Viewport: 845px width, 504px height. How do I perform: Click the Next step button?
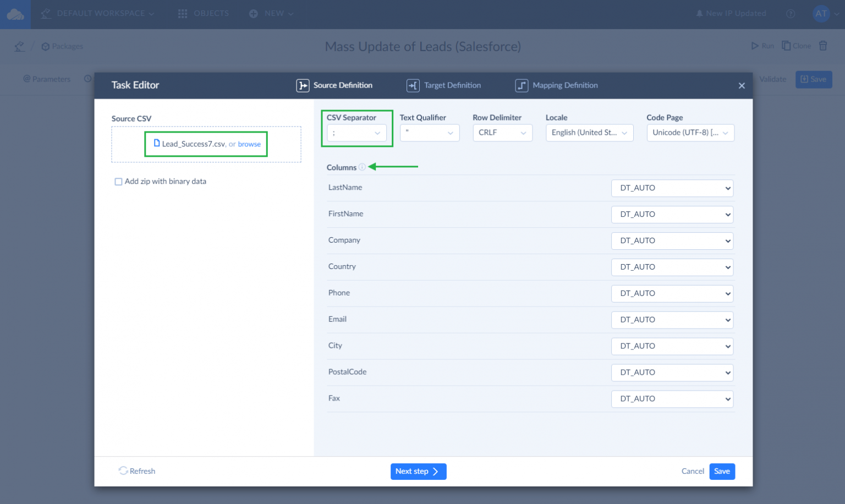tap(418, 472)
